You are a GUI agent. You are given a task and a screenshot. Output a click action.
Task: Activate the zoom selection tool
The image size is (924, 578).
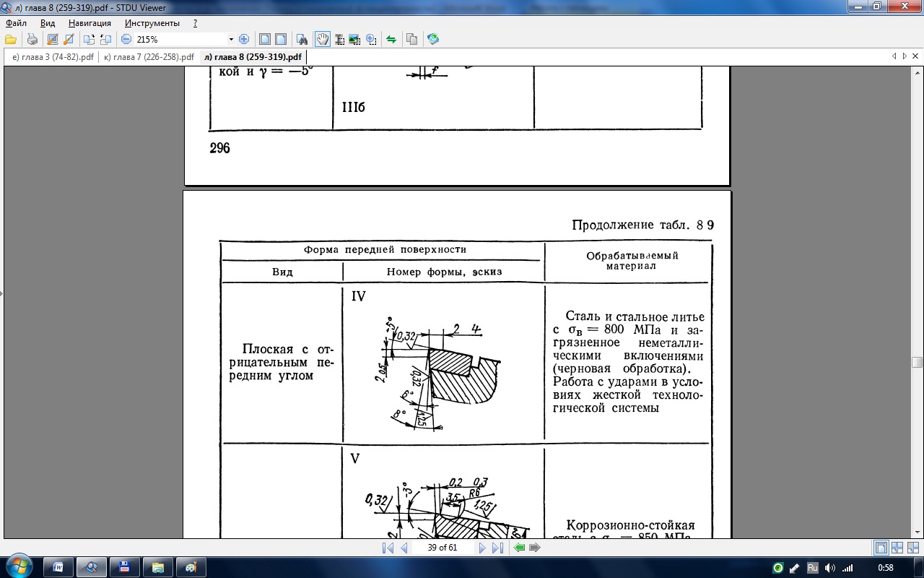(371, 39)
